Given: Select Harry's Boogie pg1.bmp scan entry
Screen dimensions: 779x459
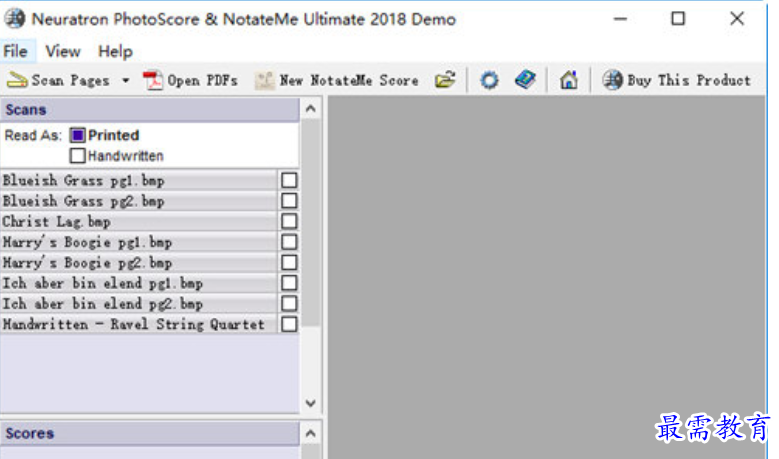Looking at the screenshot, I should pos(139,242).
